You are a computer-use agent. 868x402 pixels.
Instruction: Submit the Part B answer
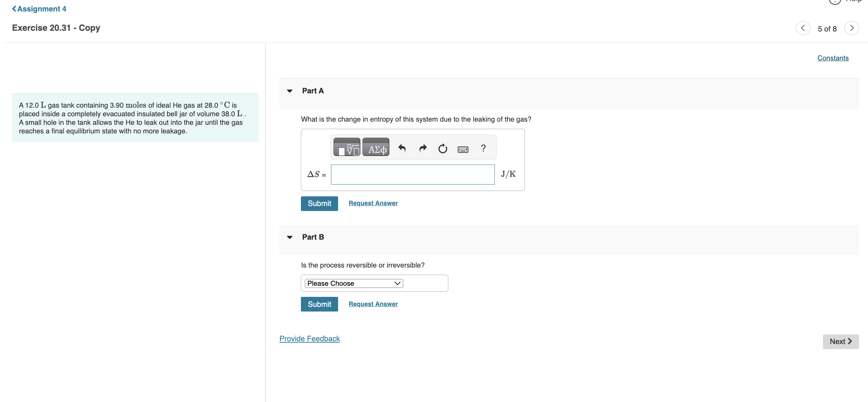coord(319,304)
